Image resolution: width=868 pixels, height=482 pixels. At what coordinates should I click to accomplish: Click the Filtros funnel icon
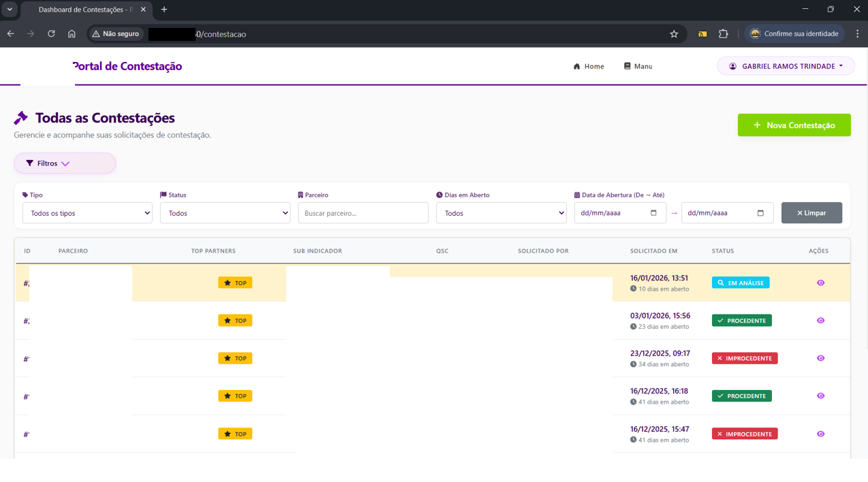29,163
